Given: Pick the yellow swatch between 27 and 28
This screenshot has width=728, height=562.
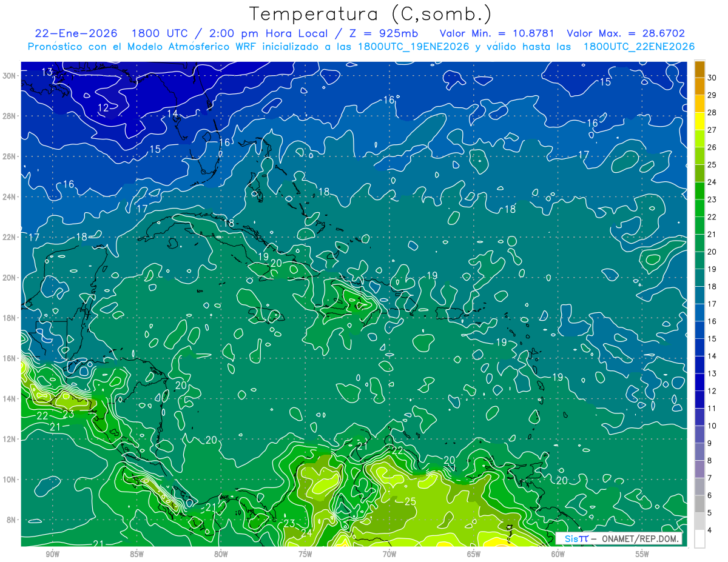Looking at the screenshot, I should (x=699, y=121).
